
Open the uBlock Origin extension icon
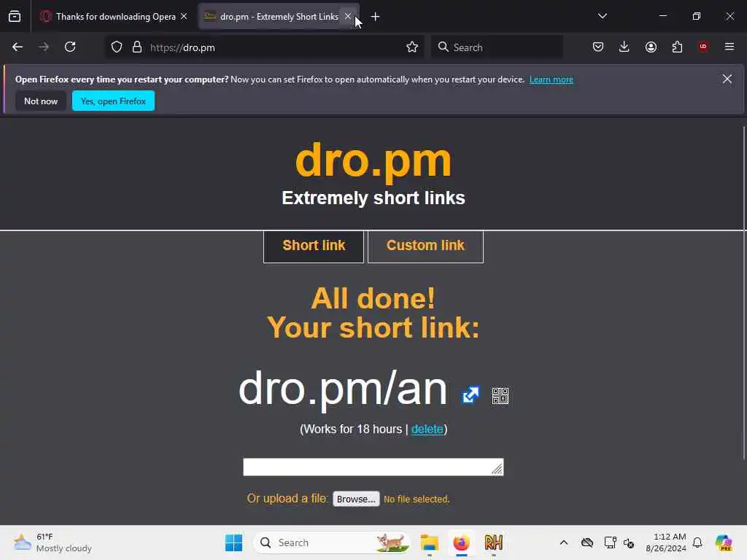pos(703,47)
